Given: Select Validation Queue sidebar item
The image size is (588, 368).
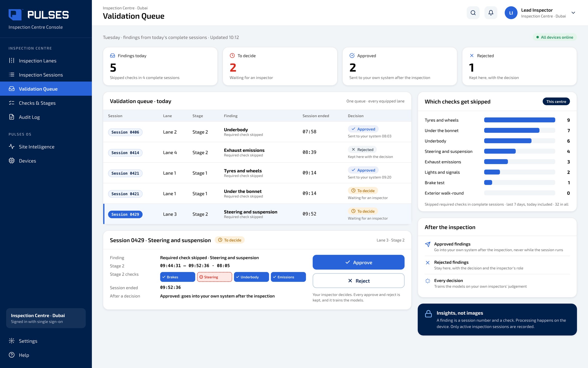Looking at the screenshot, I should pos(46,89).
